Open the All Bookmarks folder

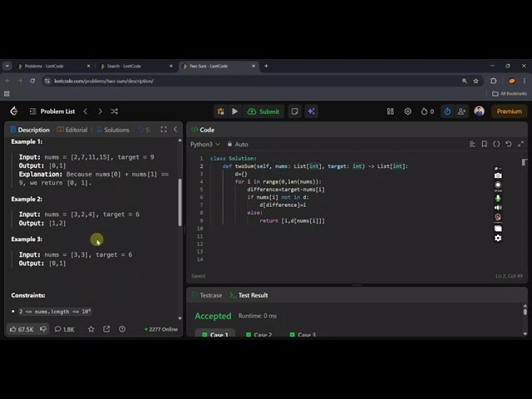tap(510, 94)
